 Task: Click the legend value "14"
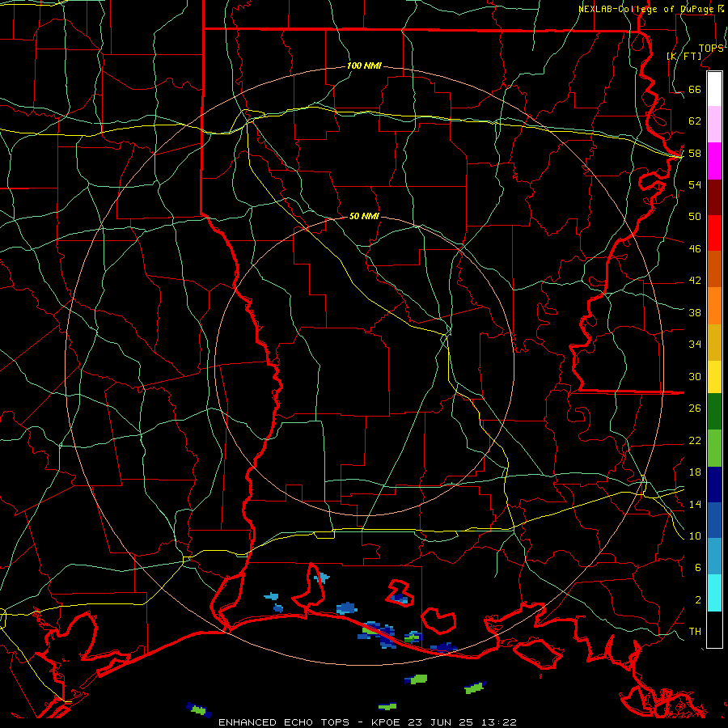(x=695, y=504)
